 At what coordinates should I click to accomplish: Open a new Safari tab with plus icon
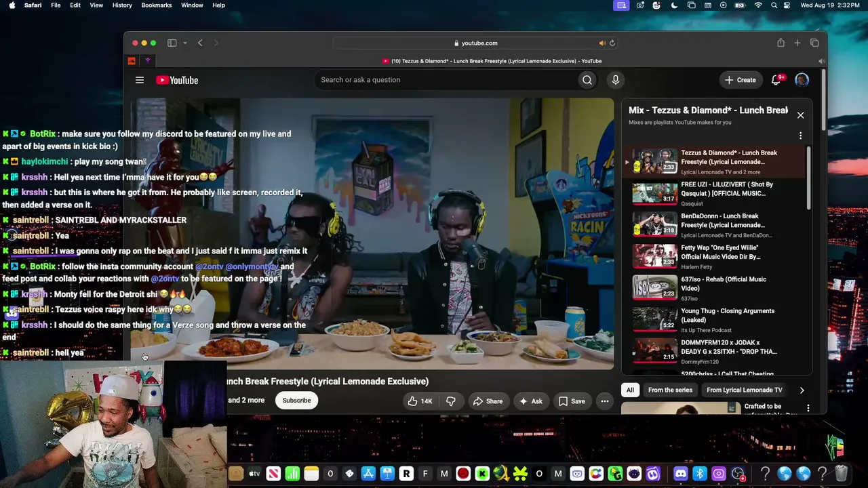coord(797,43)
